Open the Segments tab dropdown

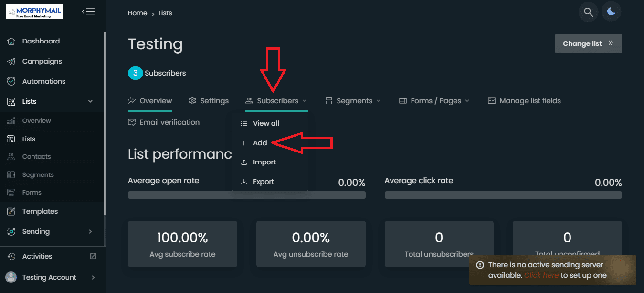(353, 101)
